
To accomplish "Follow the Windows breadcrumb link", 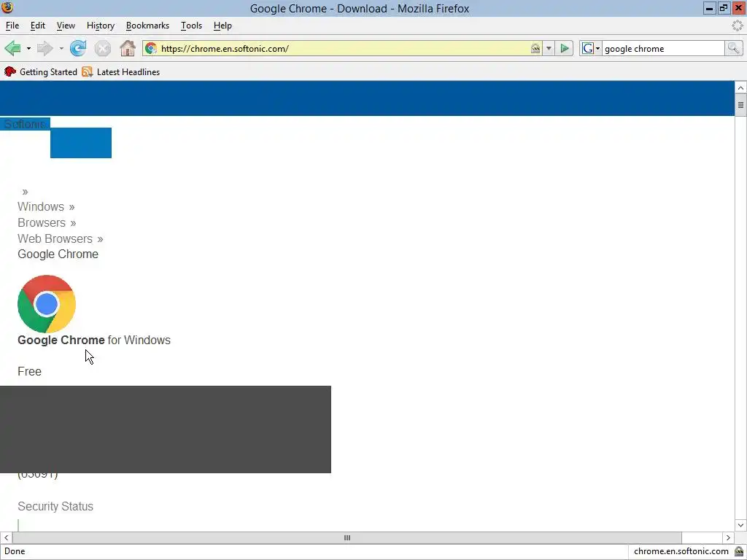I will [x=41, y=206].
